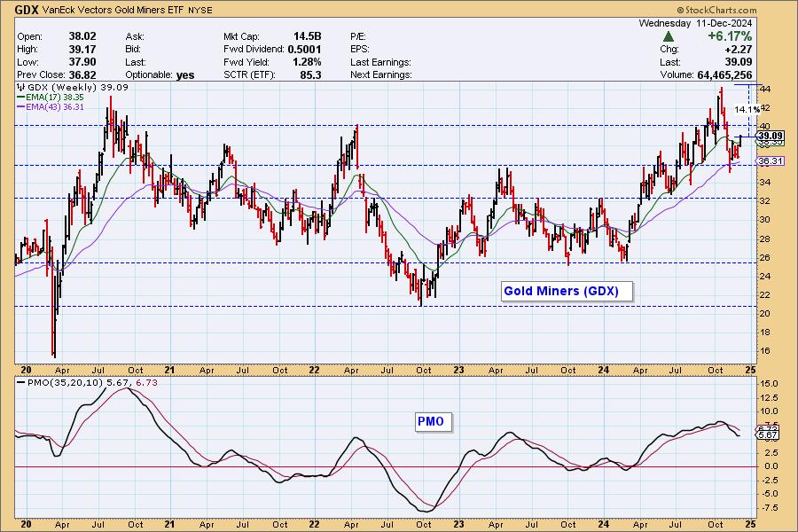This screenshot has height=532, width=798.
Task: Click the '44' price axis label
Action: tap(765, 89)
